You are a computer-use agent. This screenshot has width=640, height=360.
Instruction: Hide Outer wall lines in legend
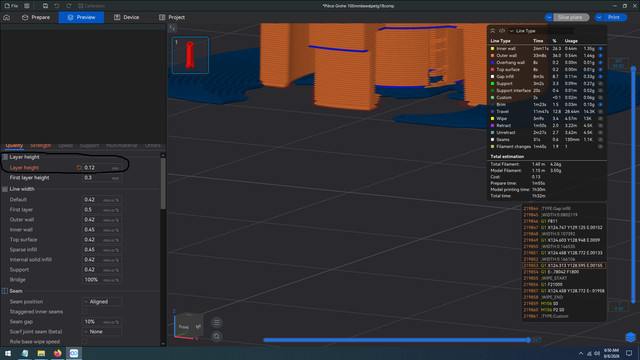[600, 56]
